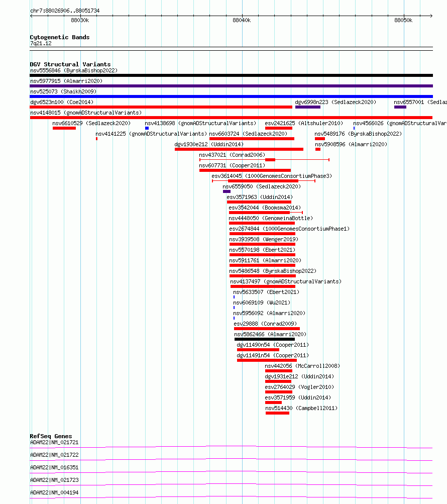Select the dgv6998n223 (Sedlazeck2020) label
The width and height of the screenshot is (447, 504).
point(336,102)
